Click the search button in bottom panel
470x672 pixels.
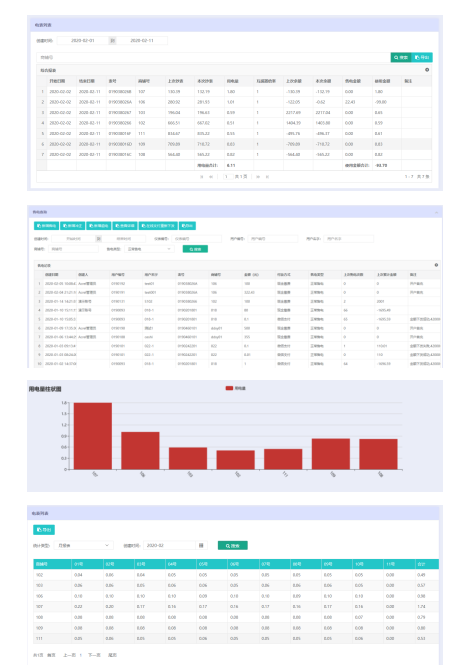[x=233, y=546]
